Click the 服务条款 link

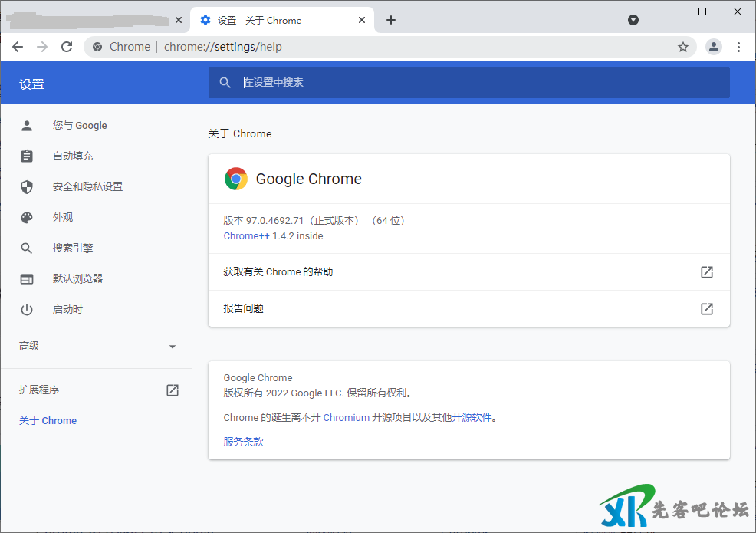point(243,442)
